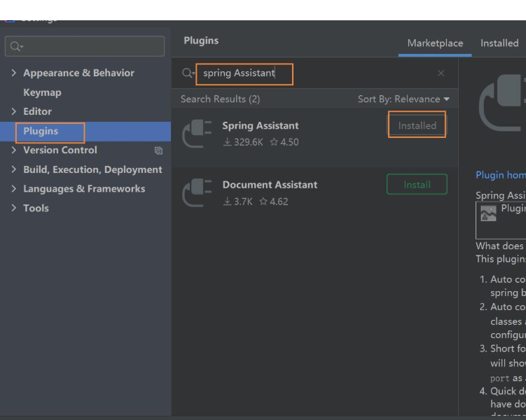The width and height of the screenshot is (526, 420).
Task: Expand Appearance & Behavior section
Action: [13, 73]
